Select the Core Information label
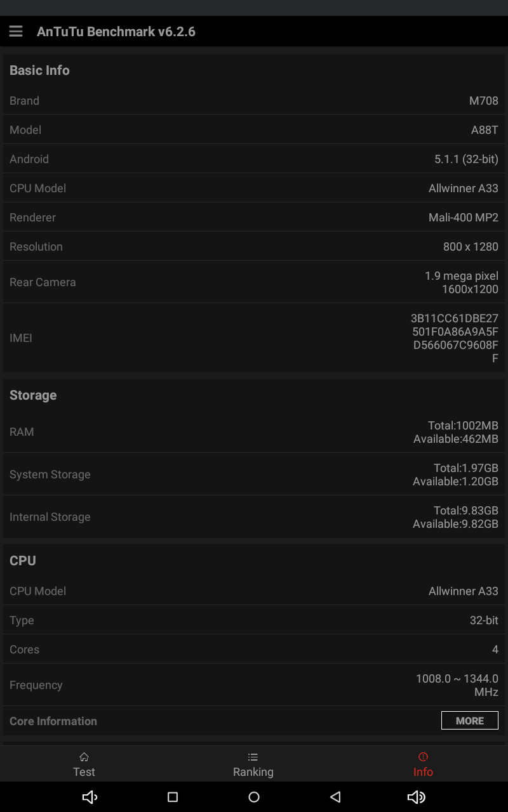This screenshot has width=508, height=812. (53, 721)
